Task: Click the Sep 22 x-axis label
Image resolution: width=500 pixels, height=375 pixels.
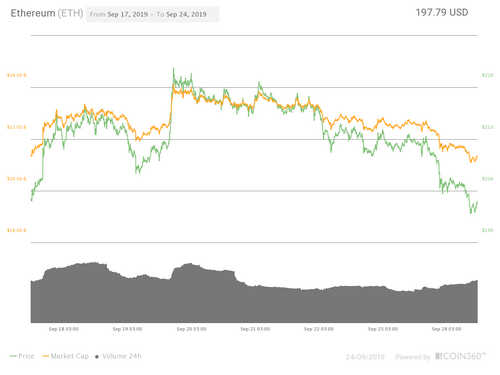Action: point(319,329)
